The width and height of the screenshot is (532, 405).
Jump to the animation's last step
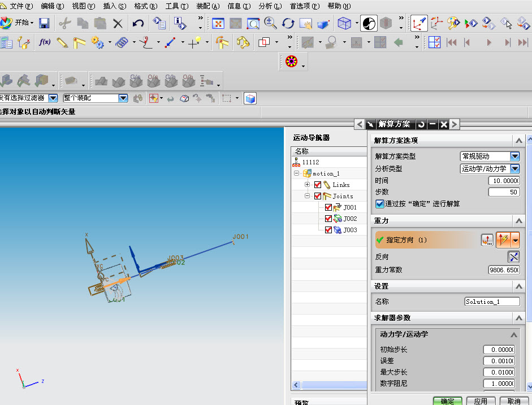click(x=523, y=43)
